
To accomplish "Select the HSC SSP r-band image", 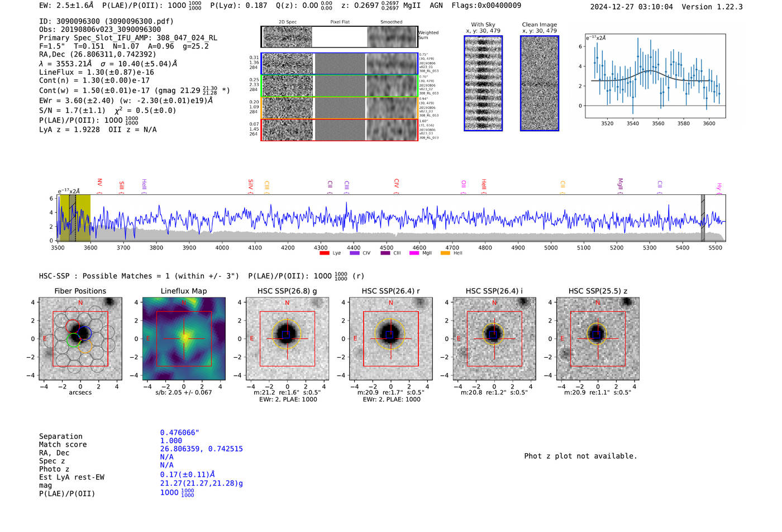I will [x=390, y=339].
